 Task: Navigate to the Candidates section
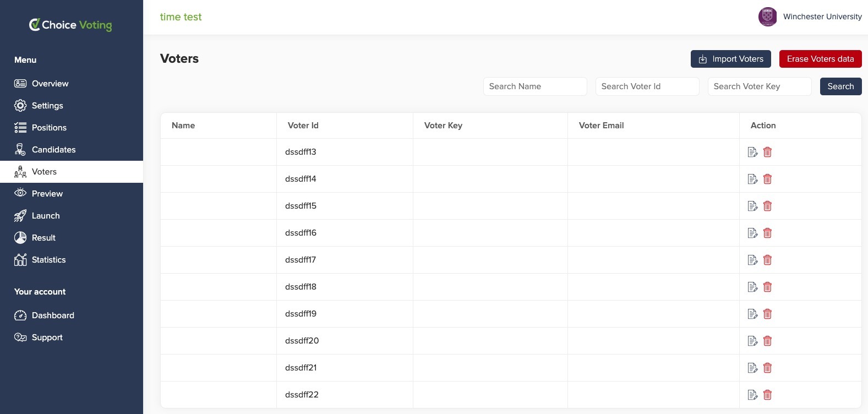(53, 150)
